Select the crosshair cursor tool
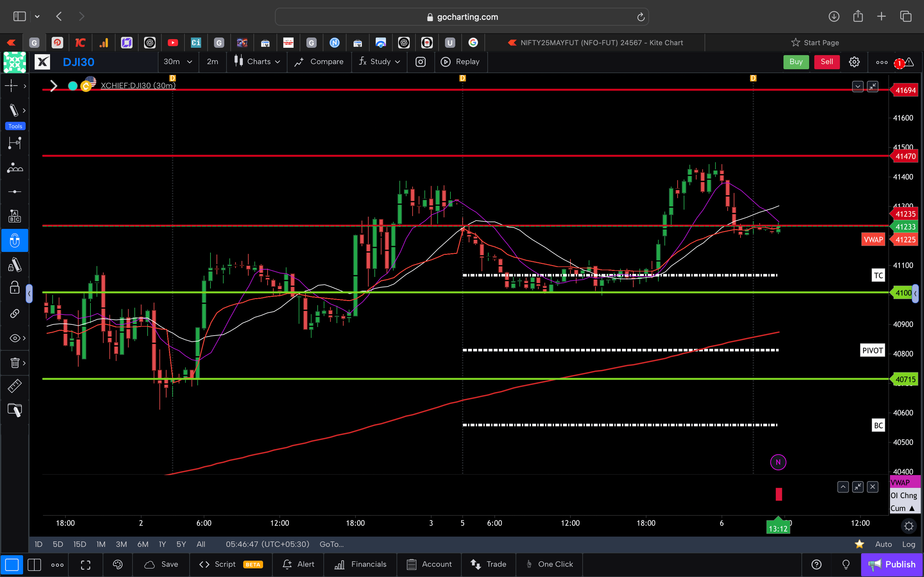This screenshot has height=577, width=924. [12, 86]
